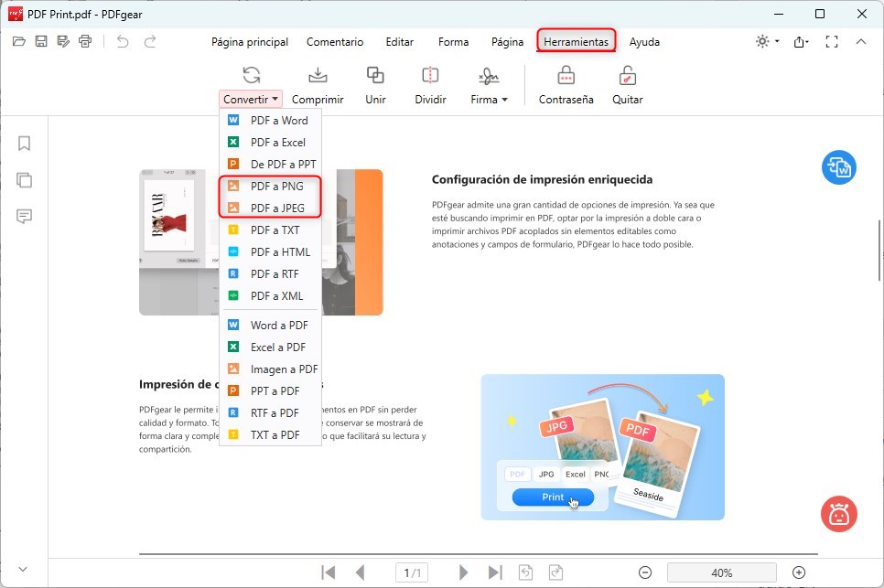
Task: Switch to the Editar tab
Action: point(400,42)
